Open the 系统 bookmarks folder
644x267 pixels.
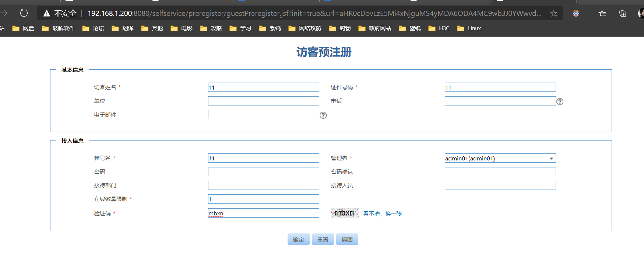270,28
